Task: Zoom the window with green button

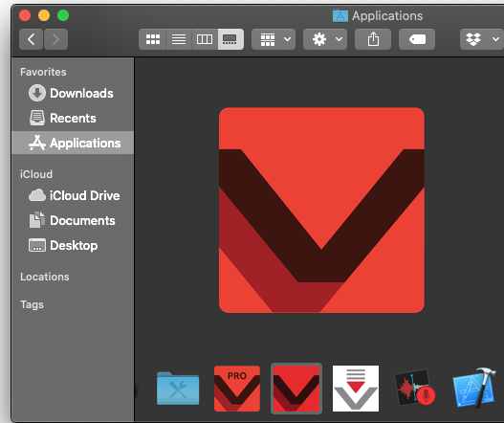Action: click(63, 15)
